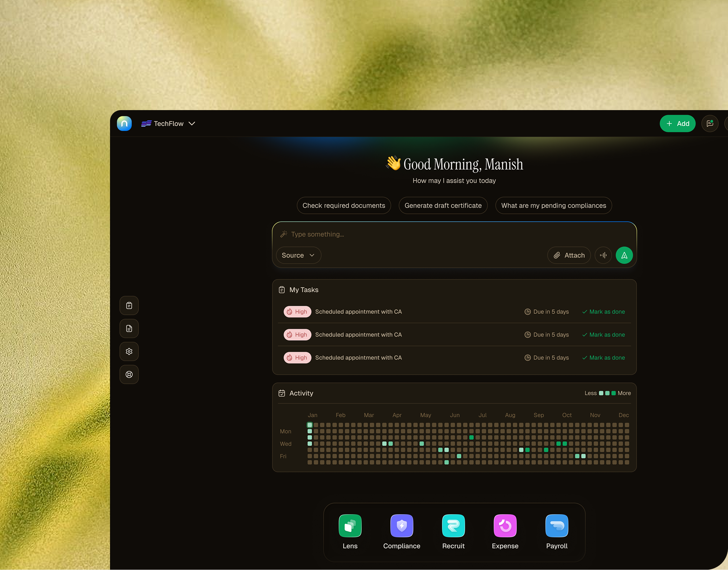Launch the Compliance app
Viewport: 728px width, 570px height.
tap(402, 526)
